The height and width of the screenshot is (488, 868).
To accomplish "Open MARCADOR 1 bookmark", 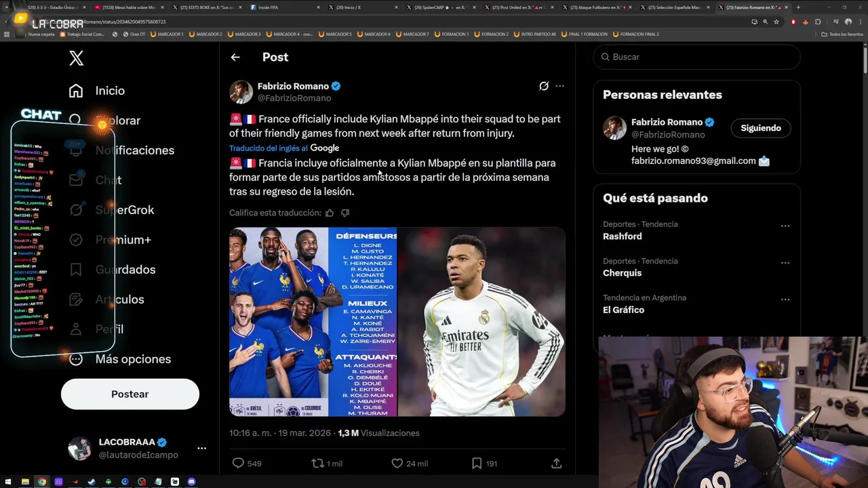I will click(x=166, y=34).
